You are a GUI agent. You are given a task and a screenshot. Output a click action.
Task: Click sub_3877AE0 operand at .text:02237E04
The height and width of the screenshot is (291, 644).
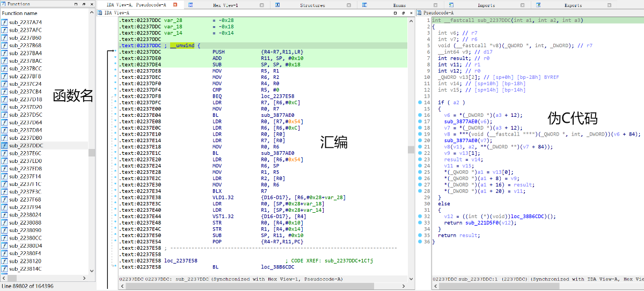pos(279,115)
